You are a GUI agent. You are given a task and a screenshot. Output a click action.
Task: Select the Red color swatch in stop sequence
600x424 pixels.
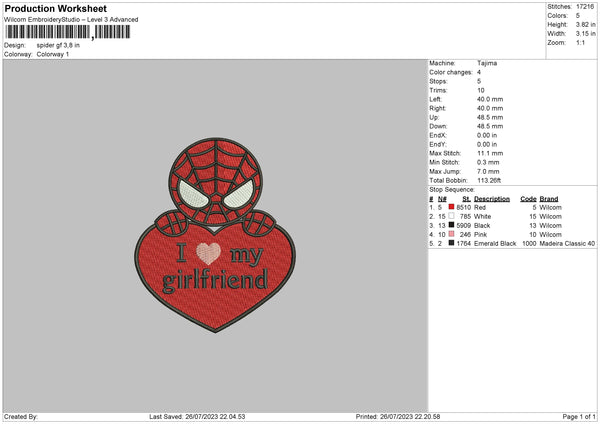click(452, 207)
